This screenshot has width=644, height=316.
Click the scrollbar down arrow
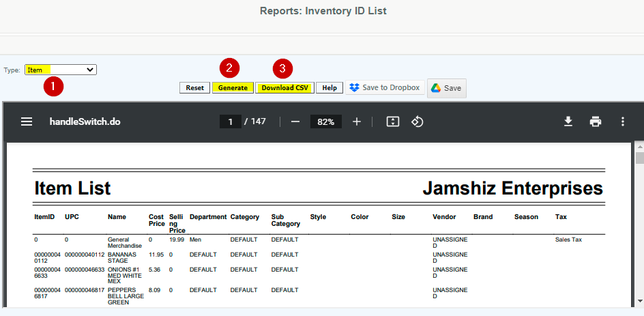tap(639, 301)
